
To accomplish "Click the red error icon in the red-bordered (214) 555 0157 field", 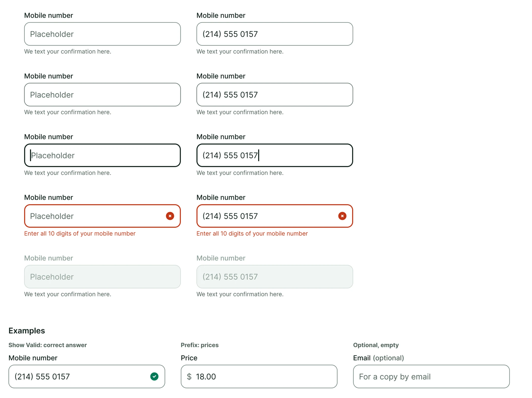I will 342,216.
